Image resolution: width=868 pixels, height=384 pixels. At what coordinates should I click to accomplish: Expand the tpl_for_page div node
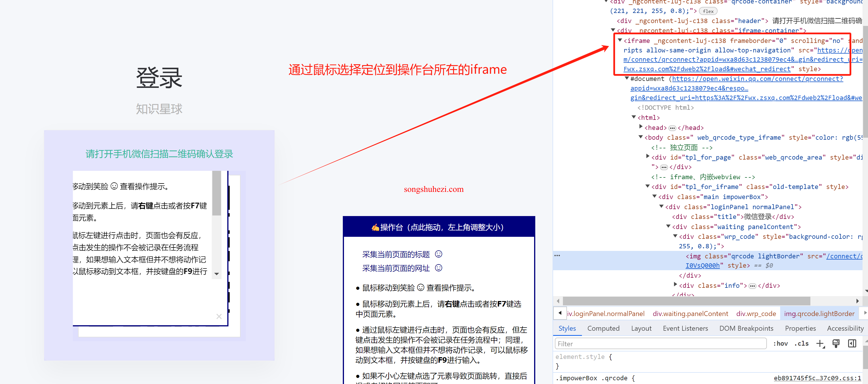coord(647,156)
